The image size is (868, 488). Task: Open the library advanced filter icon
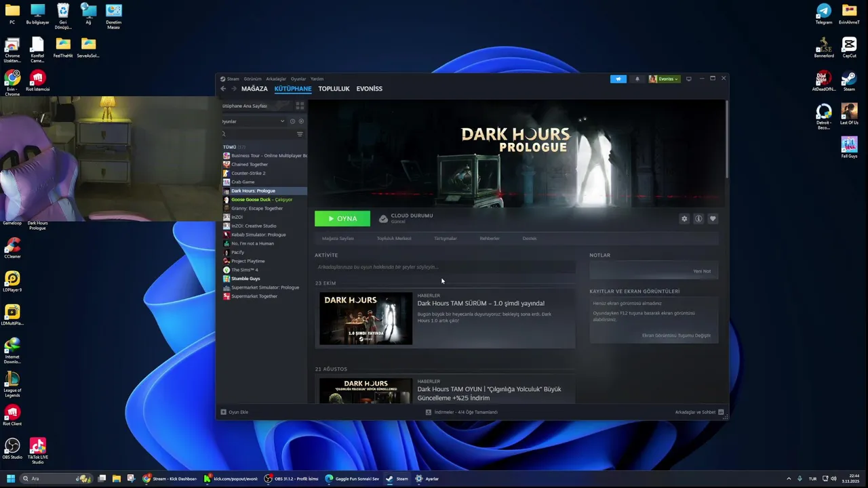300,134
